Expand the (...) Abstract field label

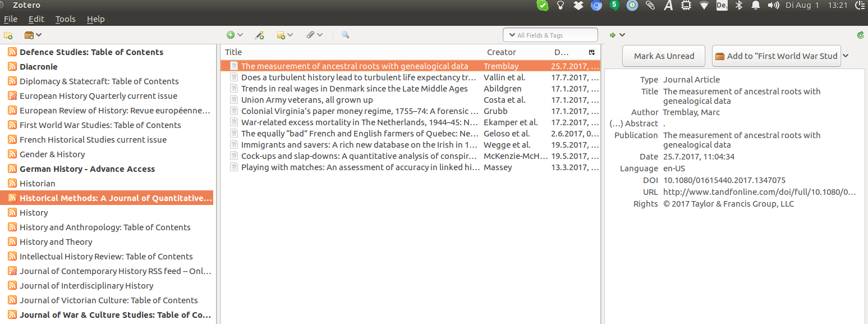pyautogui.click(x=633, y=124)
